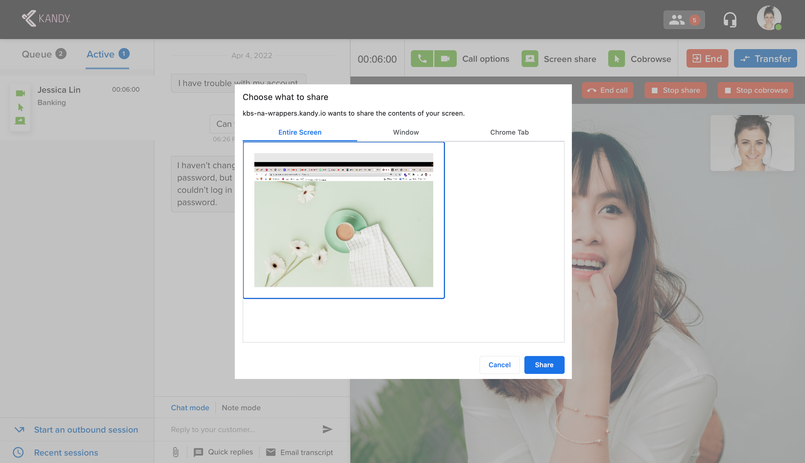Click the Email transcript label

click(x=306, y=452)
